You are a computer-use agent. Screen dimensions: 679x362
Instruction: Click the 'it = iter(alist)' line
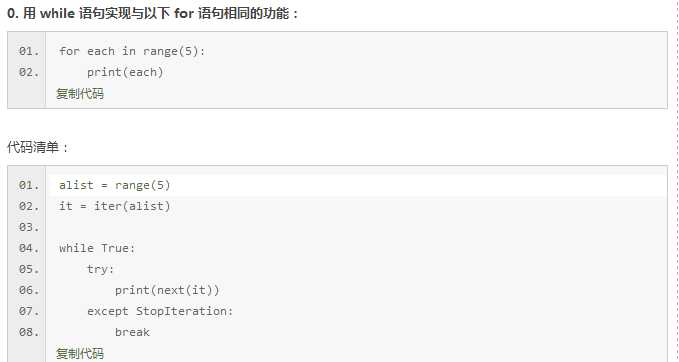(x=115, y=206)
